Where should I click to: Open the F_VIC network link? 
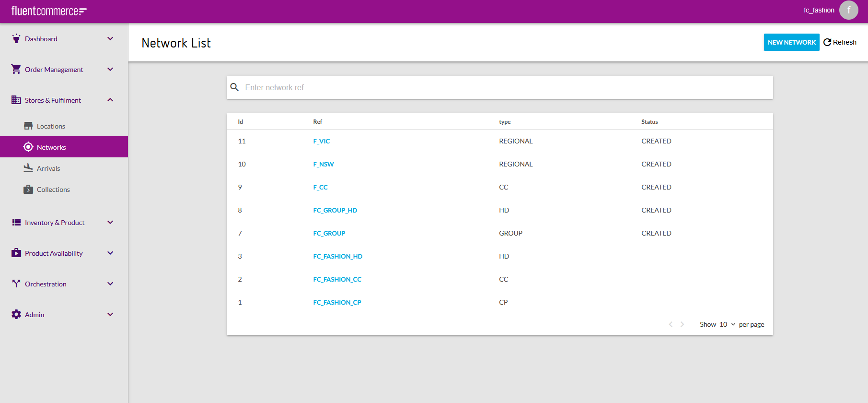[322, 141]
